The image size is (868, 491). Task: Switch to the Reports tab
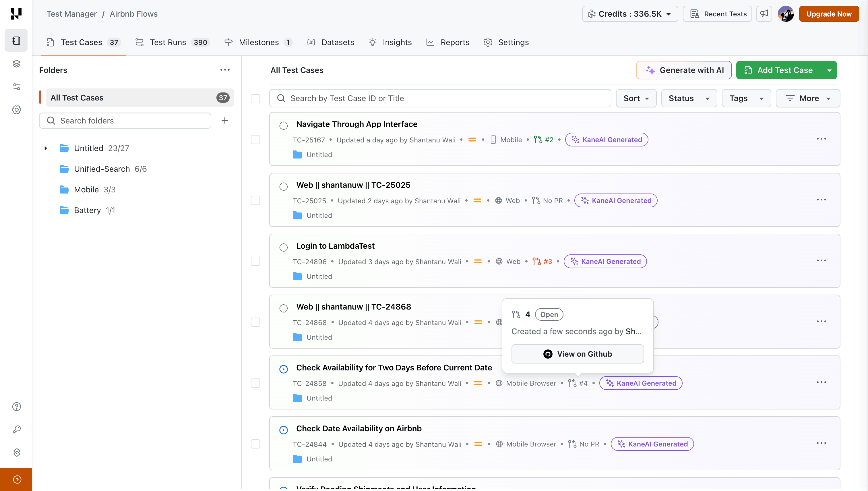[448, 42]
